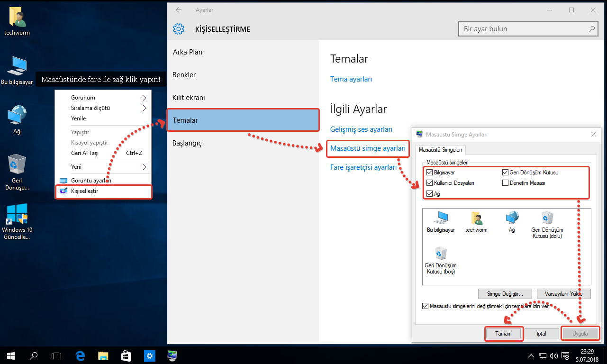Open the Masaüstü simge ayarları link

tap(368, 148)
